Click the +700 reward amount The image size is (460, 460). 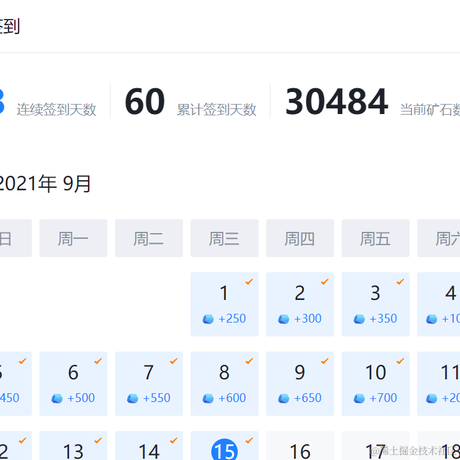click(383, 398)
